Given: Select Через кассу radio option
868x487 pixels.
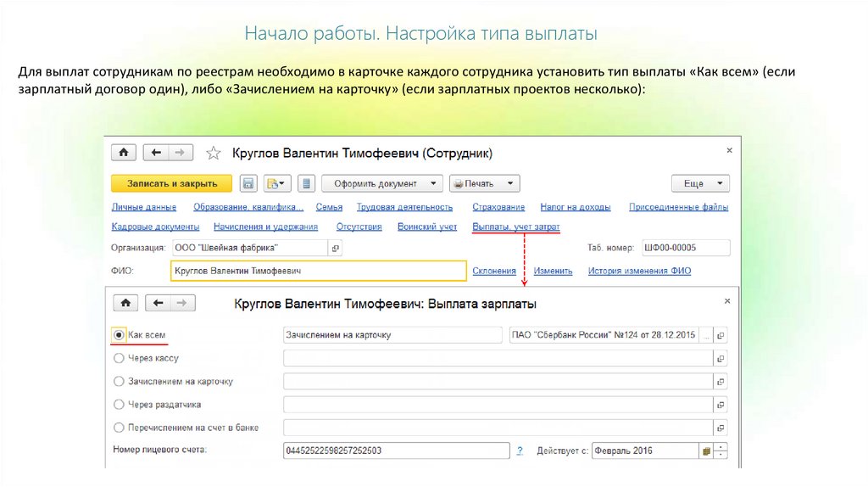Looking at the screenshot, I should pyautogui.click(x=119, y=359).
